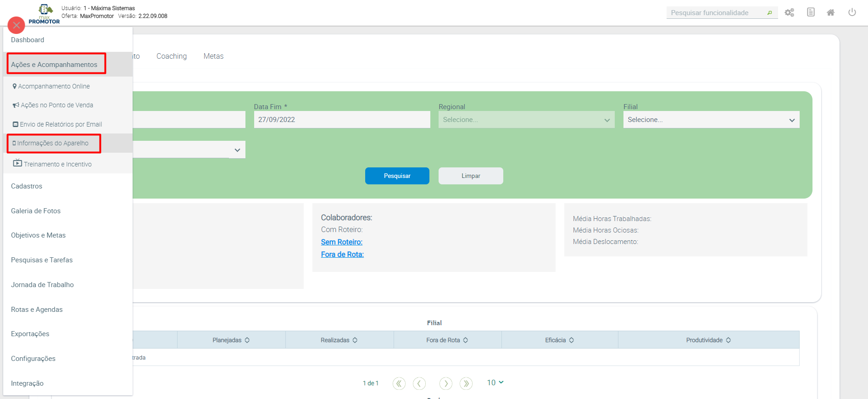Image resolution: width=868 pixels, height=399 pixels.
Task: Sort by Fora de Rota column arrows
Action: 465,340
